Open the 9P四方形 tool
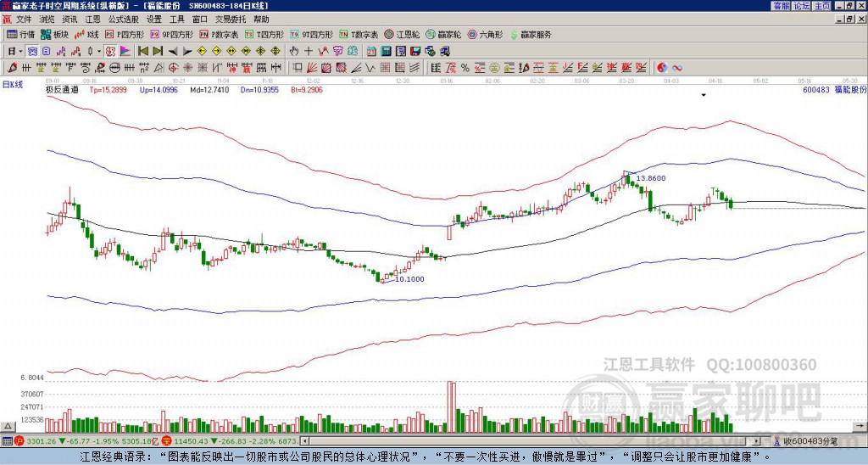Image resolution: width=868 pixels, height=465 pixels. (171, 34)
